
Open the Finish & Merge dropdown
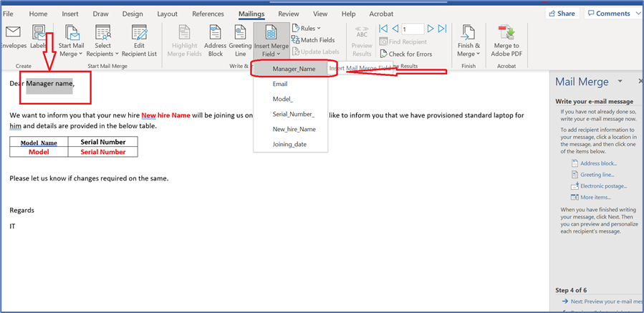468,41
